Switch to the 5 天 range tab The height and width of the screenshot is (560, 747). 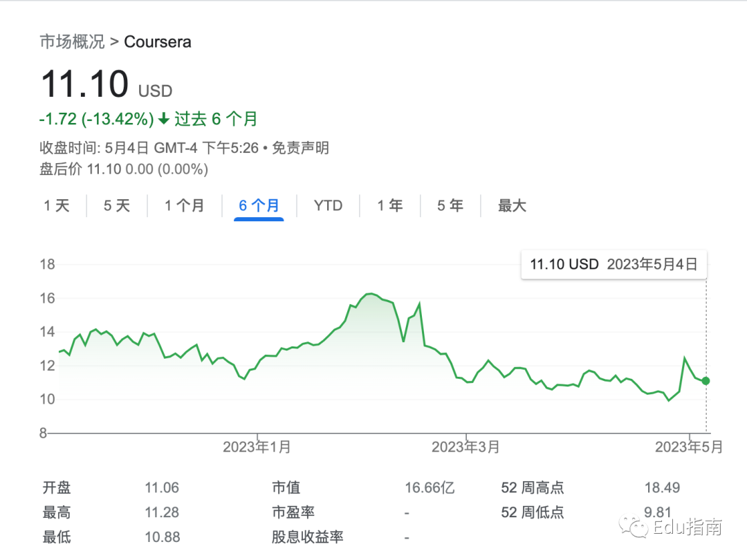117,205
